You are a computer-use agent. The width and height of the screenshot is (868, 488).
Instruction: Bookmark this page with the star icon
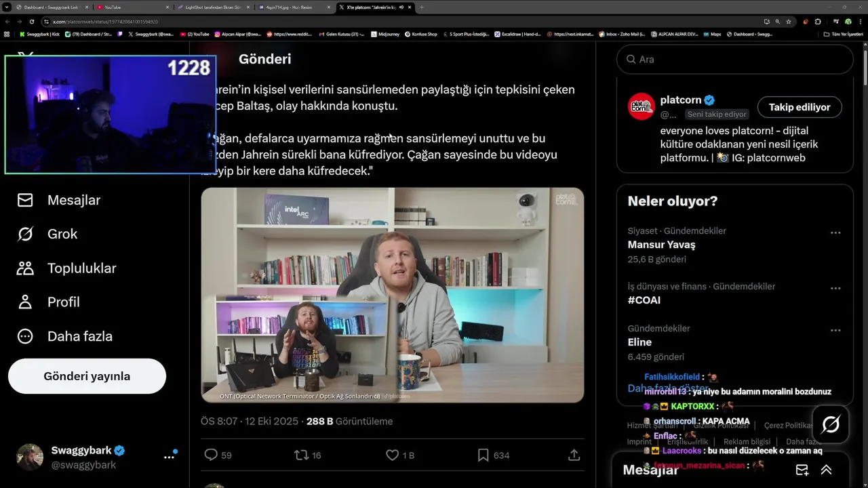coord(789,22)
